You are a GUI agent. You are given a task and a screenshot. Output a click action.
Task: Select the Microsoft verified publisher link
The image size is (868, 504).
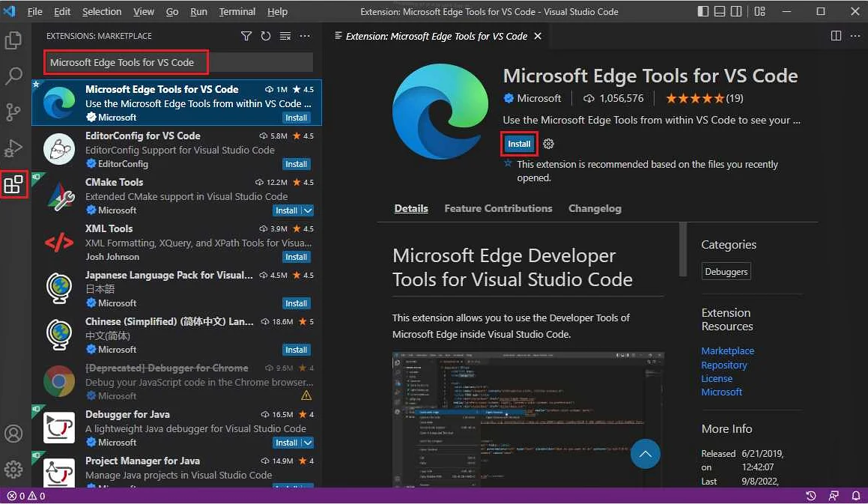(x=532, y=97)
